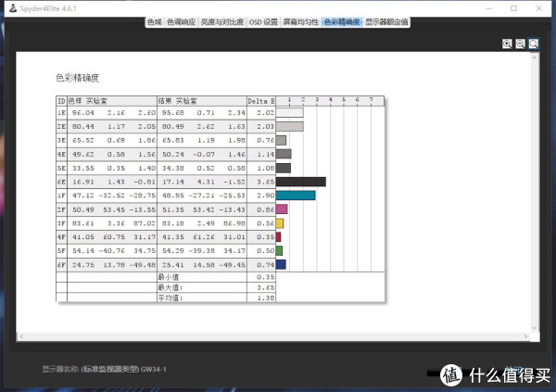This screenshot has height=392, width=556.
Task: Click the horizontal scrollbar left arrow
Action: [x=21, y=336]
